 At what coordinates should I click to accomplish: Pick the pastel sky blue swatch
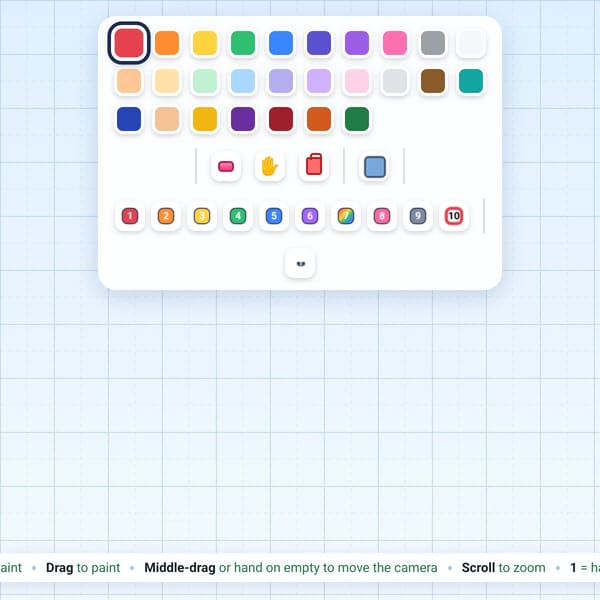[x=243, y=81]
